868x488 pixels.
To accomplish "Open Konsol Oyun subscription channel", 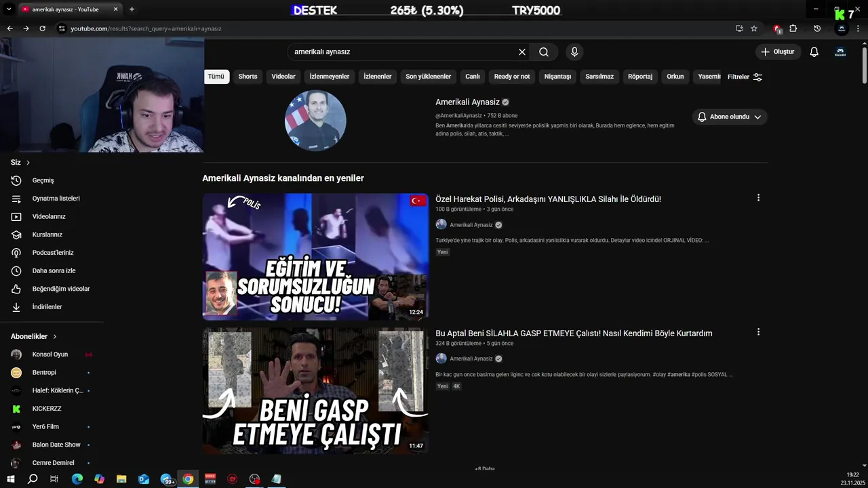I will (52, 354).
